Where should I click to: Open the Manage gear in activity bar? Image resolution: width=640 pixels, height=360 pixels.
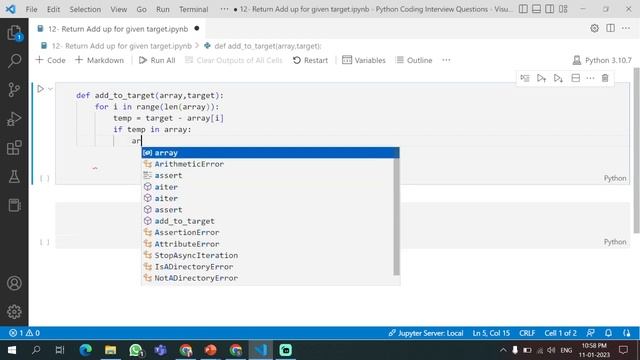[x=14, y=311]
